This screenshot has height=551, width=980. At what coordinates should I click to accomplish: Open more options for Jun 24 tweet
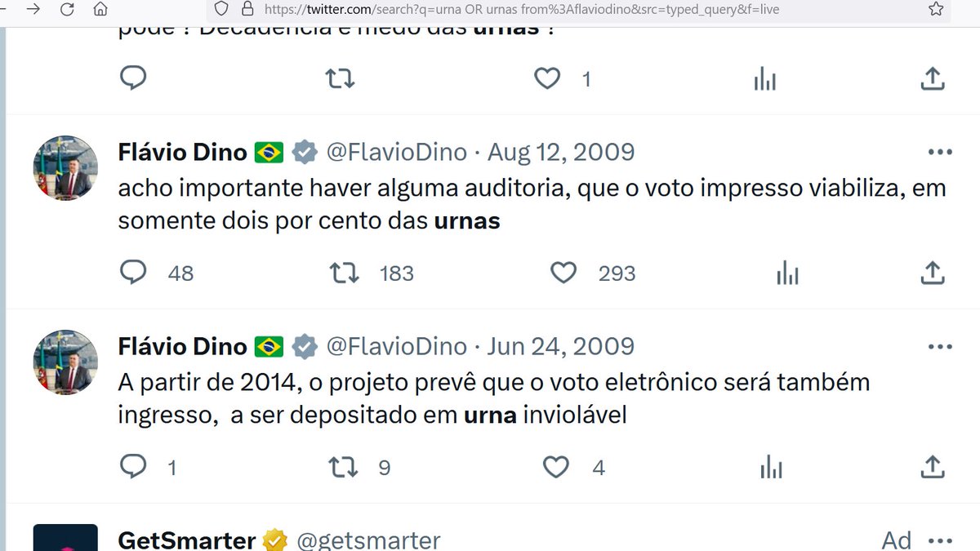[940, 347]
